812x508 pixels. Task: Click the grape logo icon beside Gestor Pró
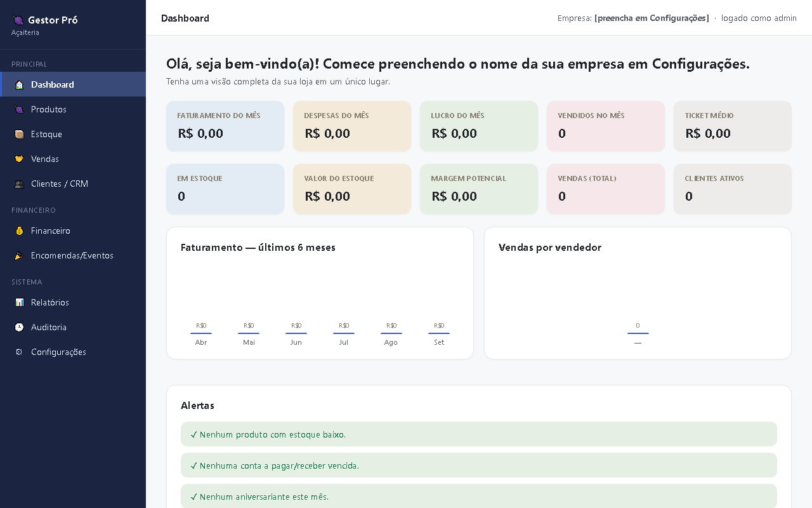tap(18, 20)
